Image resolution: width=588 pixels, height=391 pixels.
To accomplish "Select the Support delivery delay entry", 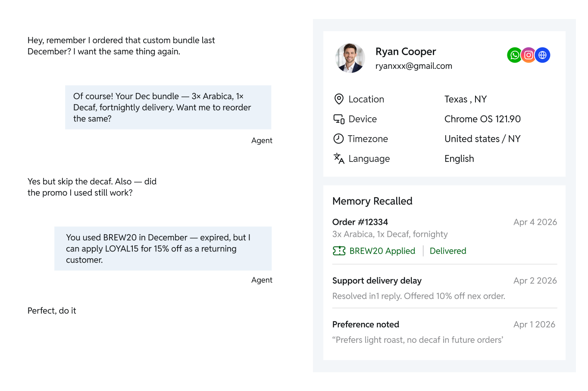I will [377, 281].
